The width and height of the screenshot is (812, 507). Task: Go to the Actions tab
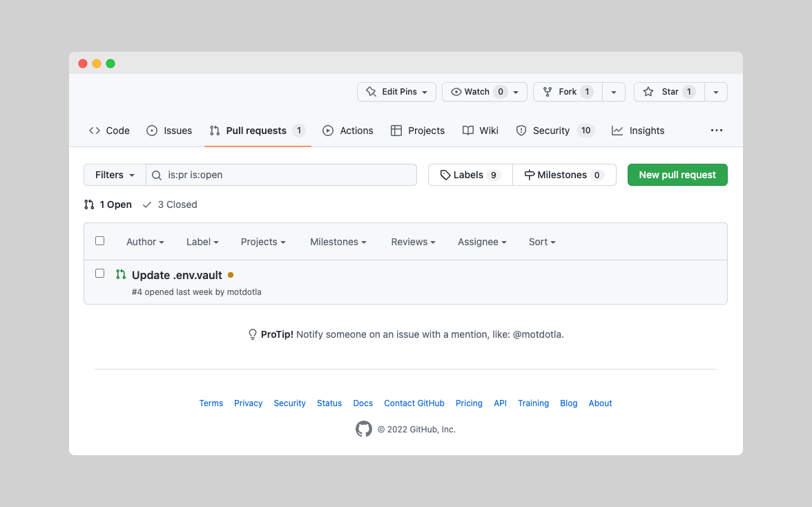tap(348, 131)
